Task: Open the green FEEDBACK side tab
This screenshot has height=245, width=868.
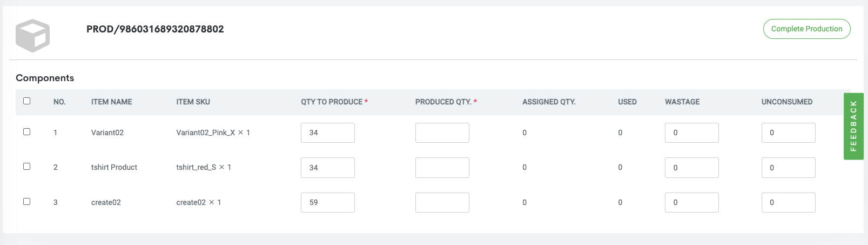Action: coord(853,126)
